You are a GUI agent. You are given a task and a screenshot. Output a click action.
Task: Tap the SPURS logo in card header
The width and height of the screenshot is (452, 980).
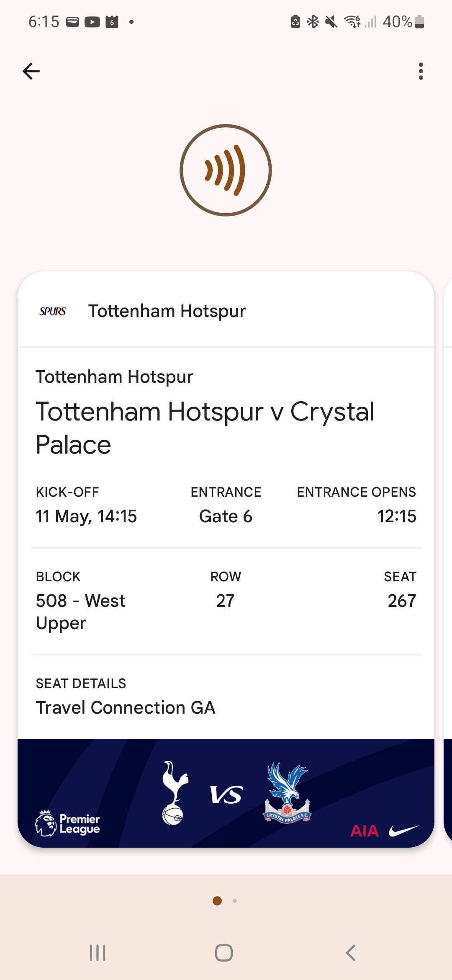tap(53, 311)
